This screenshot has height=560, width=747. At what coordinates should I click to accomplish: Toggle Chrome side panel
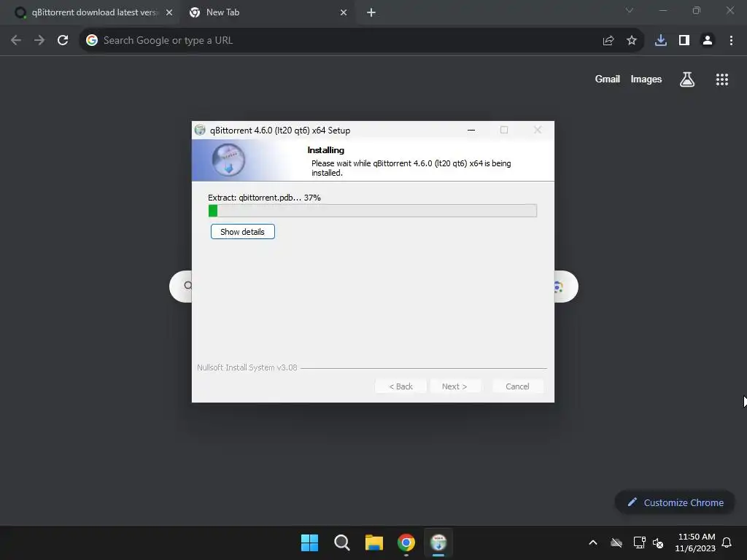click(684, 41)
